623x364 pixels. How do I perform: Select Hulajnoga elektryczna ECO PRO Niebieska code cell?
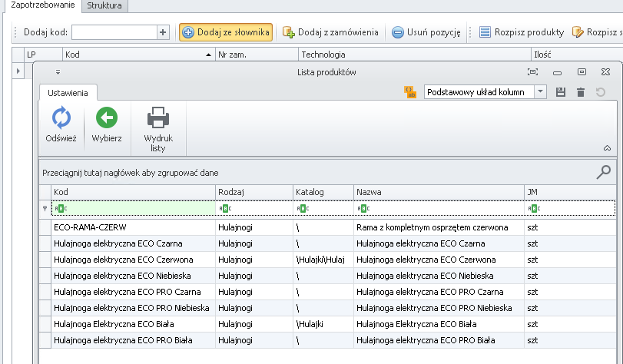pos(134,308)
